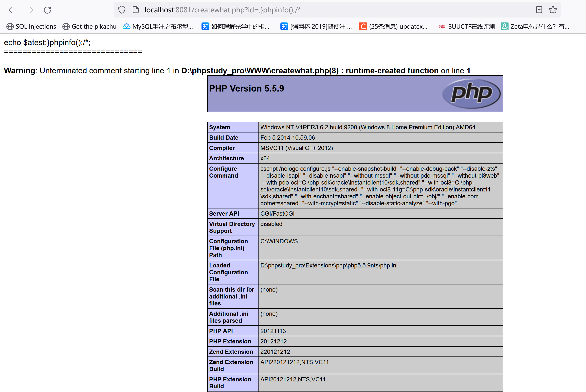The image size is (586, 392).
Task: Click the Architecture label cell
Action: click(233, 158)
